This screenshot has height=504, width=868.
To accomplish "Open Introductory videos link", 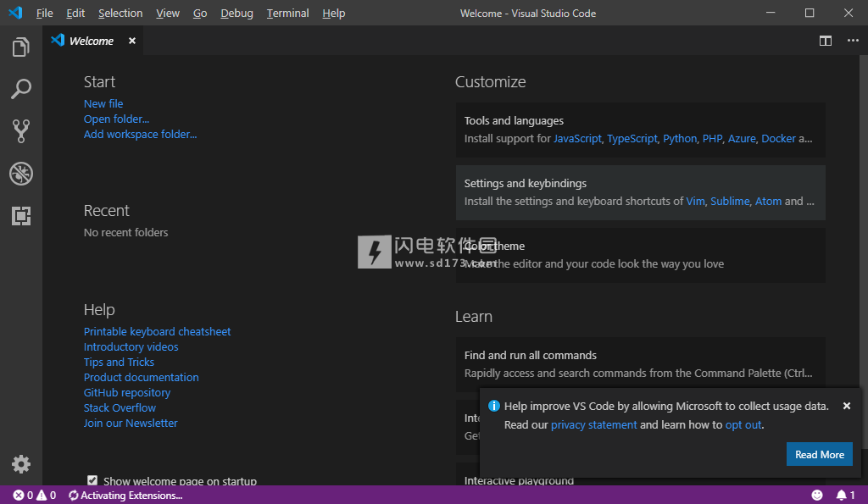I will click(131, 347).
